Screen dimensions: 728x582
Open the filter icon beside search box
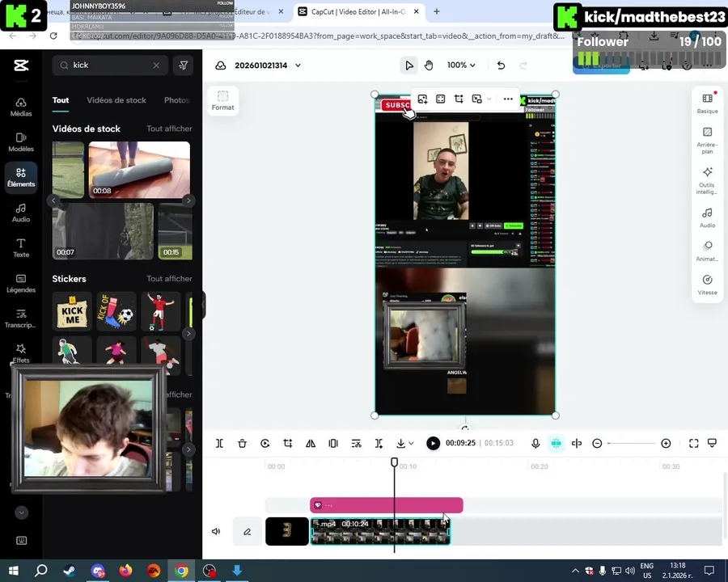[x=183, y=65]
